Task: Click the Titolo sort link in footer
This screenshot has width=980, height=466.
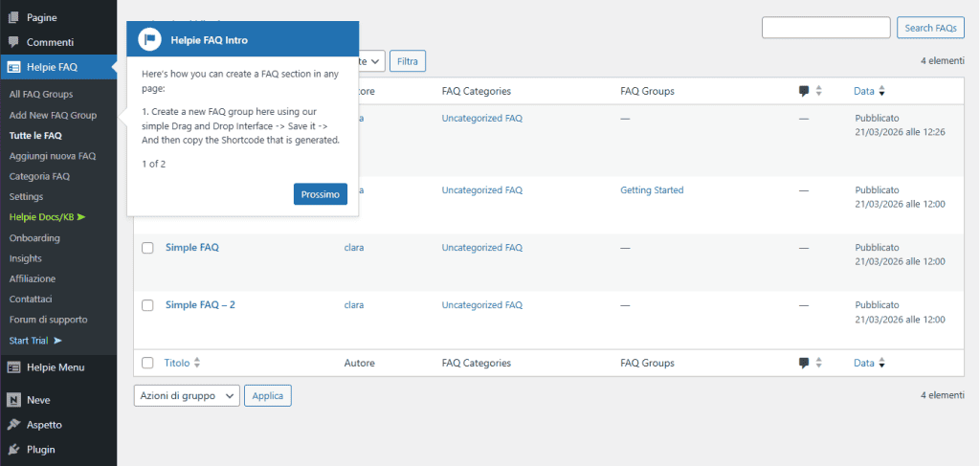Action: pos(177,363)
